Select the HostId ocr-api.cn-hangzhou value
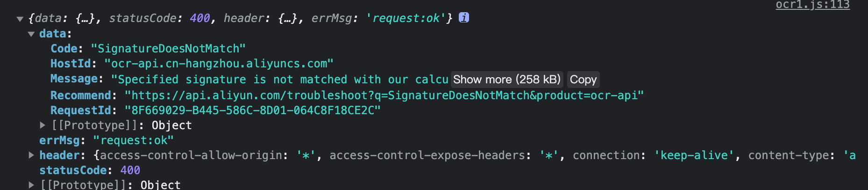Image resolution: width=868 pixels, height=190 pixels. tap(219, 64)
